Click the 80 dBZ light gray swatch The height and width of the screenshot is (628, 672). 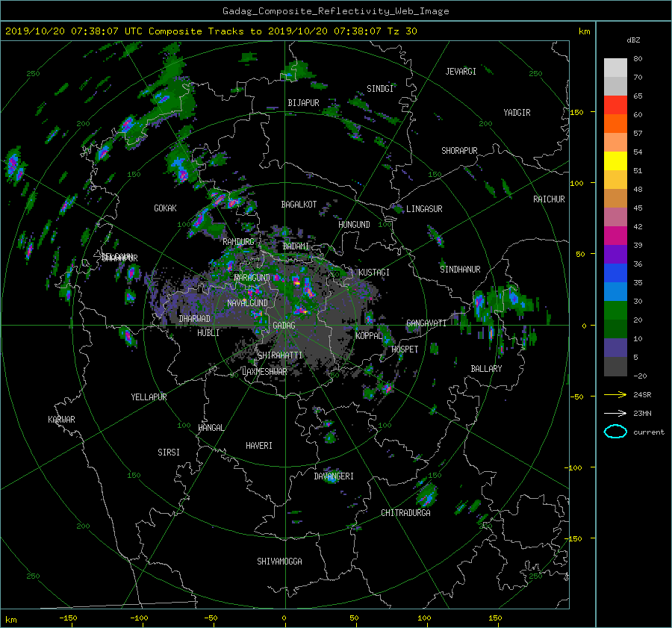pos(615,67)
